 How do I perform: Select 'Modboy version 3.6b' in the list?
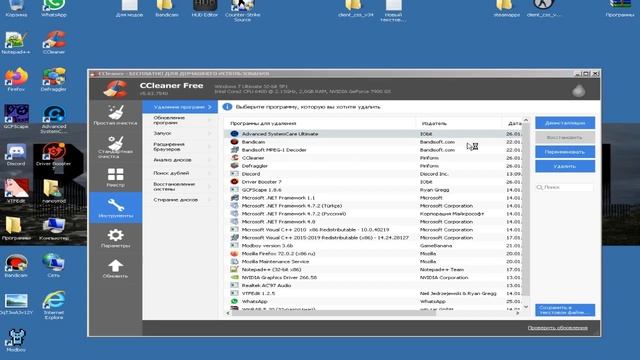(373, 245)
